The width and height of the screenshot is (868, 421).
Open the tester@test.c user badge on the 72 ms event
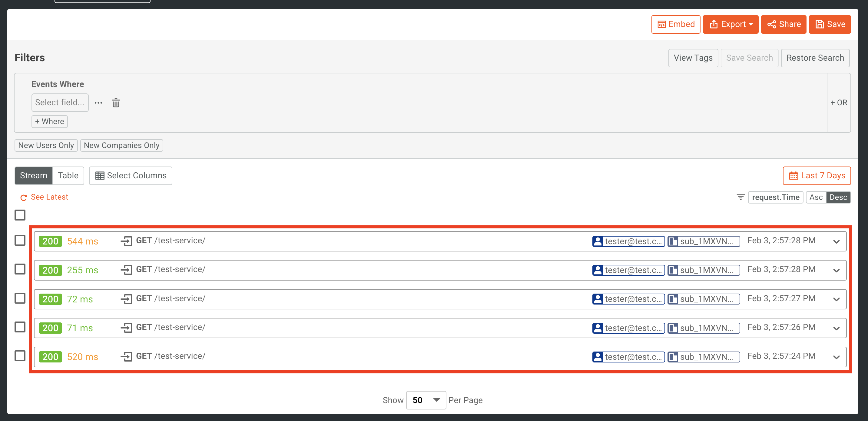pos(628,299)
